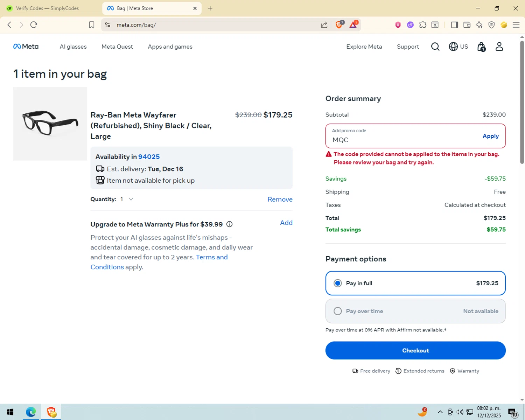This screenshot has width=525, height=420.
Task: Open the AI glasses menu
Action: [73, 47]
